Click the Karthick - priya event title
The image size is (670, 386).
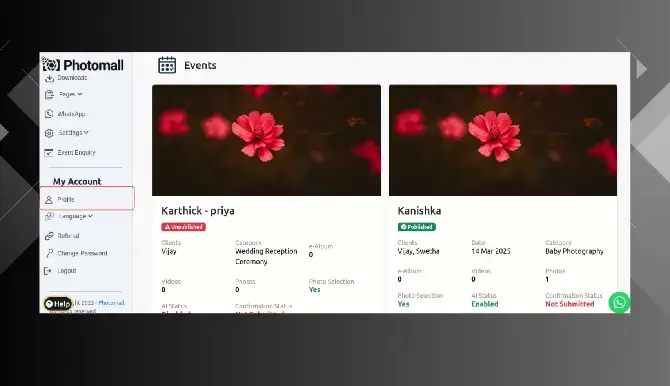(x=198, y=211)
